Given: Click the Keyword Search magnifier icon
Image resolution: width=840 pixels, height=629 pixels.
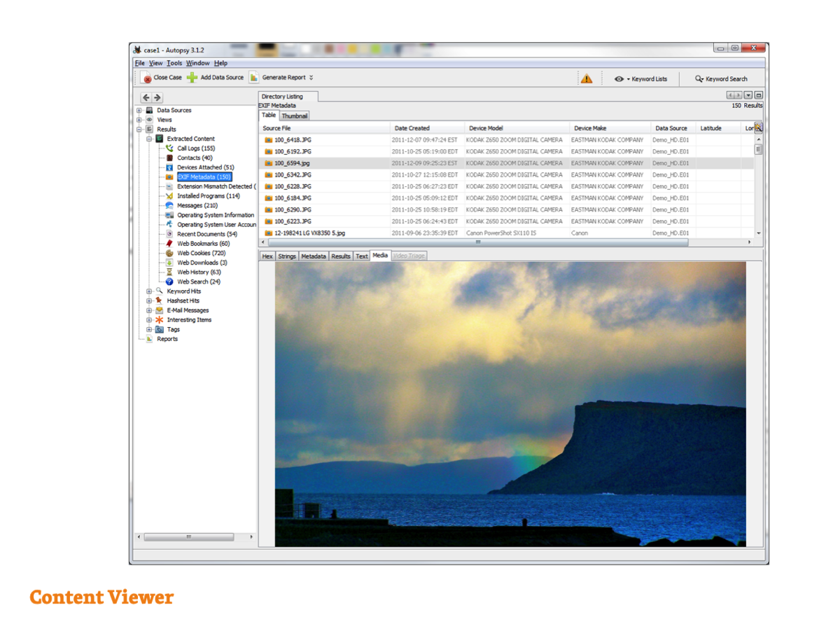Looking at the screenshot, I should (699, 79).
